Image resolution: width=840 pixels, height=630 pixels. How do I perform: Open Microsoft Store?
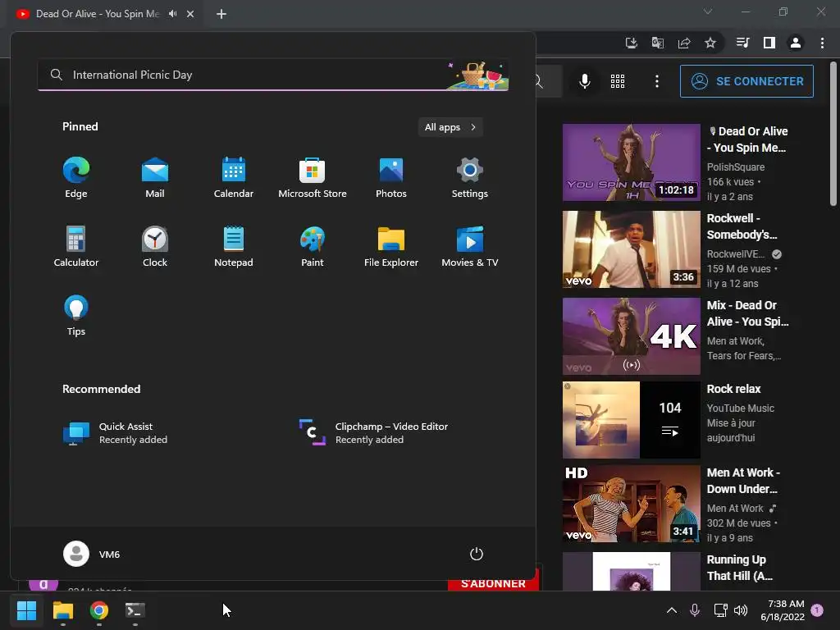[313, 178]
